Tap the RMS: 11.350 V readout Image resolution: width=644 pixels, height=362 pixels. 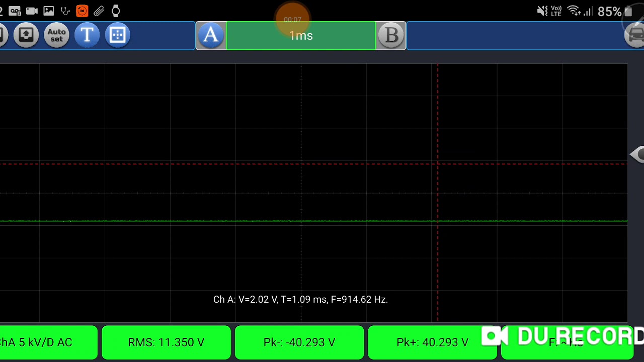166,342
